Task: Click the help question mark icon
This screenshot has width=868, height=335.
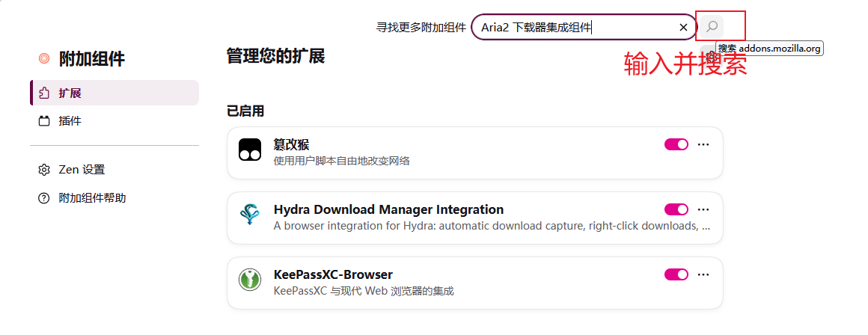Action: (44, 198)
